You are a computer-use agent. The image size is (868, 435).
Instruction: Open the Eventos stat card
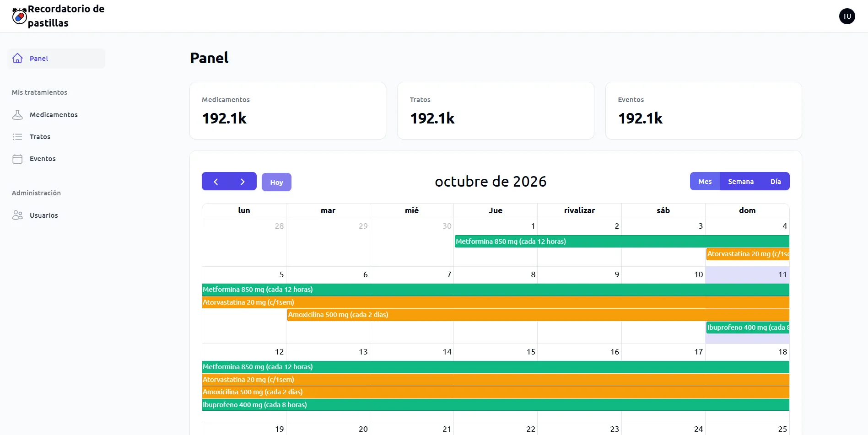[704, 111]
